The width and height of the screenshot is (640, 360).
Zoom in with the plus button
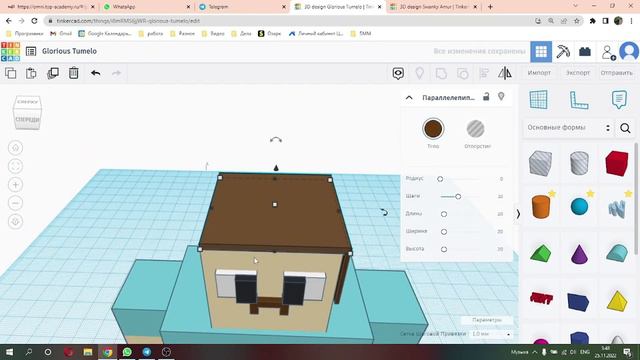point(16,185)
